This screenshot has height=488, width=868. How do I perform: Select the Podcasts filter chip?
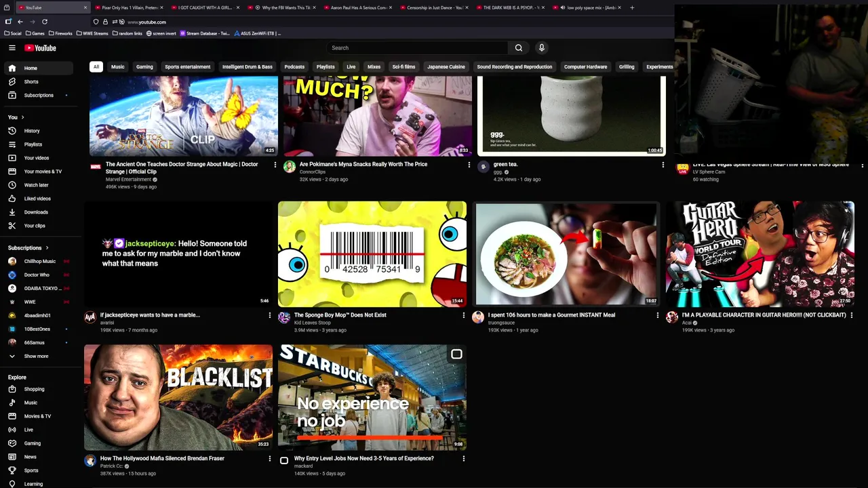tap(294, 66)
